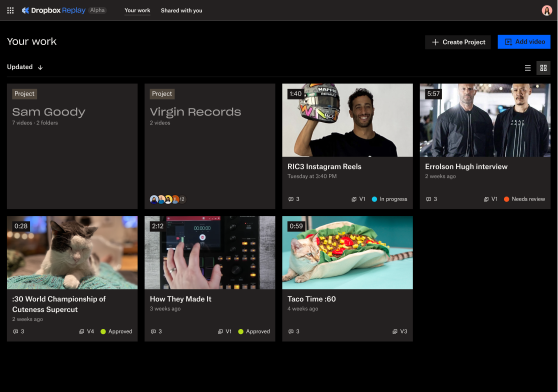Viewport: 558px width, 392px height.
Task: Open comments on RIC3 Instagram Reels
Action: (x=293, y=199)
